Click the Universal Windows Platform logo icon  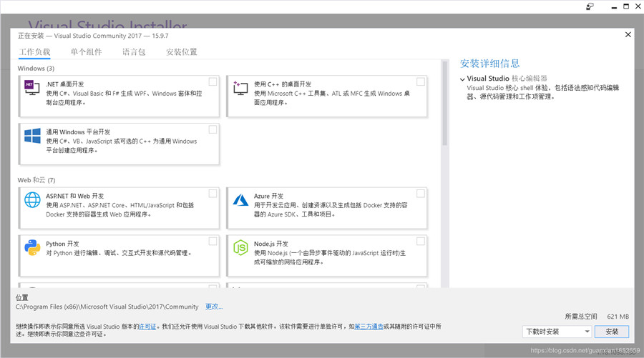(32, 136)
